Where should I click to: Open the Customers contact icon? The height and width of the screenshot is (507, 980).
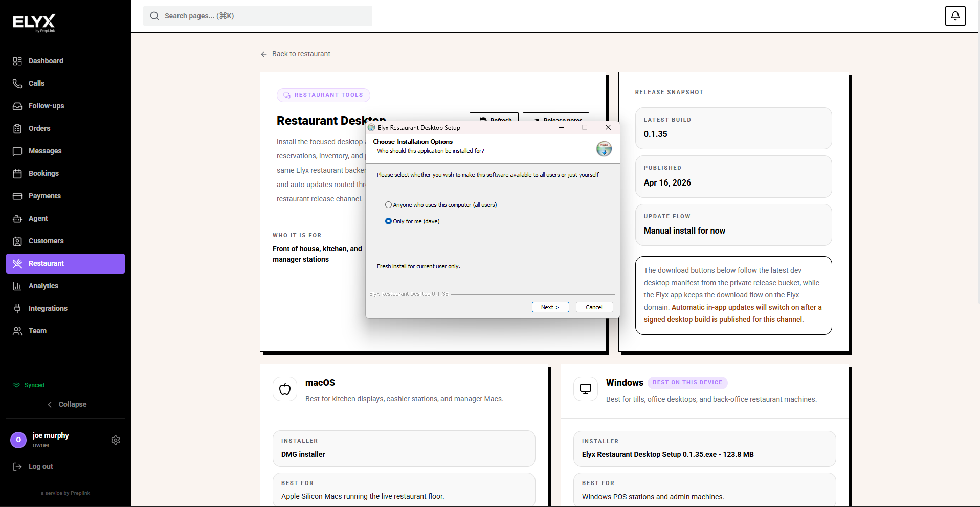click(17, 241)
